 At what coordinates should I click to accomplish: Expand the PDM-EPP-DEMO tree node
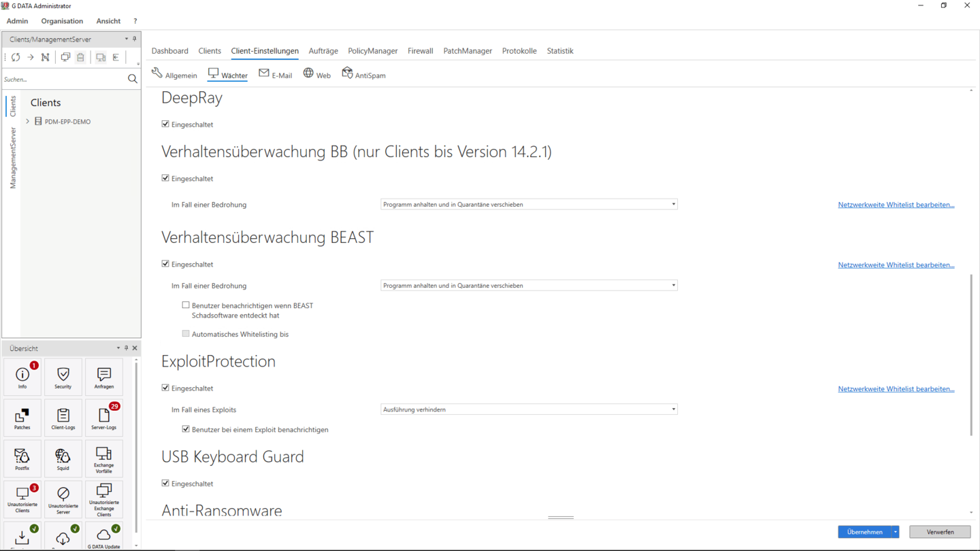[x=28, y=121]
